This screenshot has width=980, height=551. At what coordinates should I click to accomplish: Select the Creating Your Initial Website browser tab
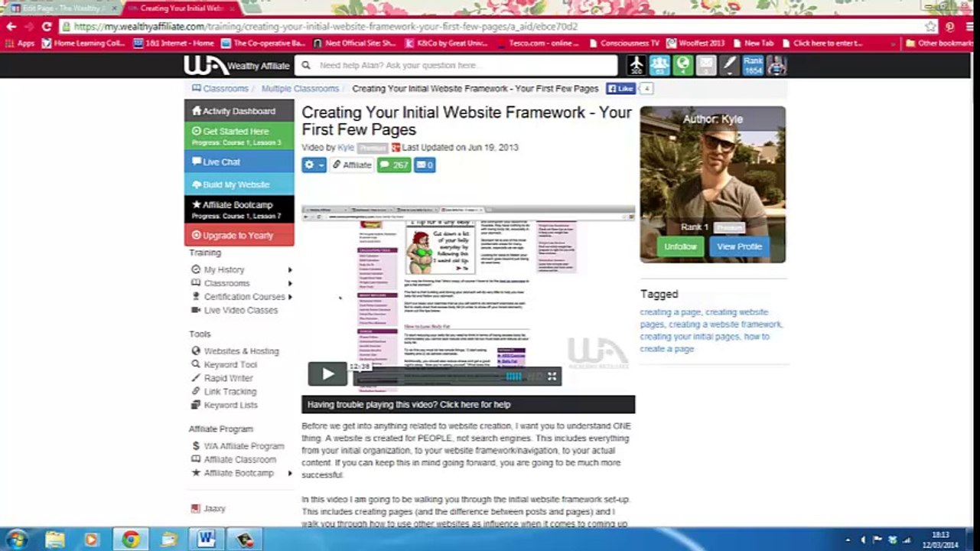[x=182, y=8]
